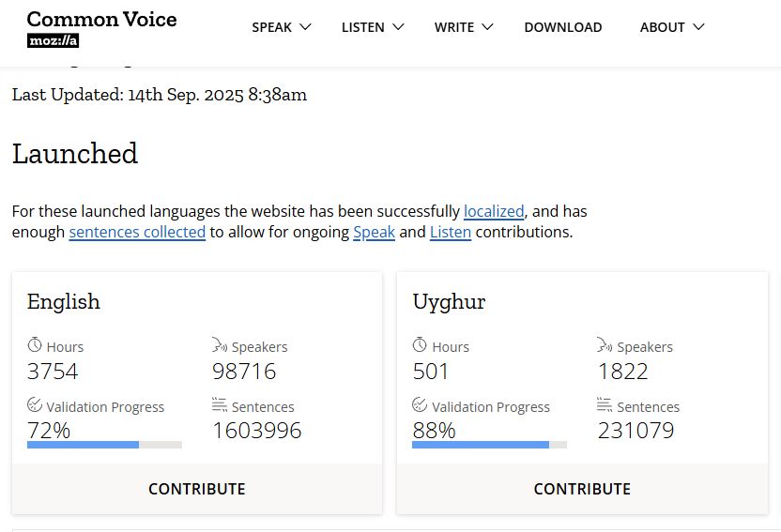Follow the 'sentences collected' link

coord(137,233)
